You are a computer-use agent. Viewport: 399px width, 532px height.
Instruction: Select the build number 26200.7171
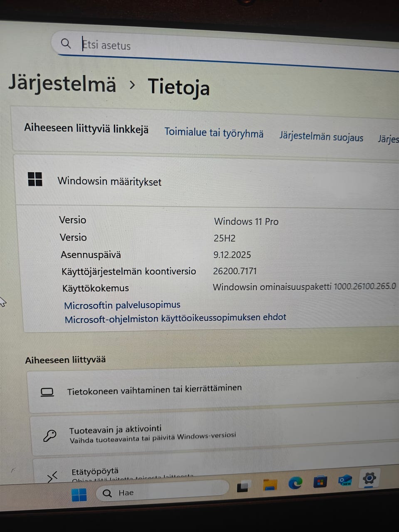click(x=235, y=271)
